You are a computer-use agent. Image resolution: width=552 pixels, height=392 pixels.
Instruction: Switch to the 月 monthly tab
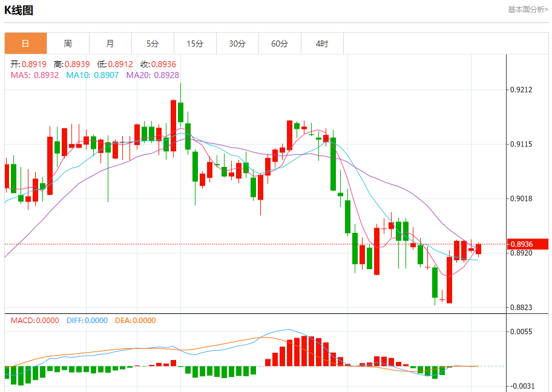click(110, 44)
